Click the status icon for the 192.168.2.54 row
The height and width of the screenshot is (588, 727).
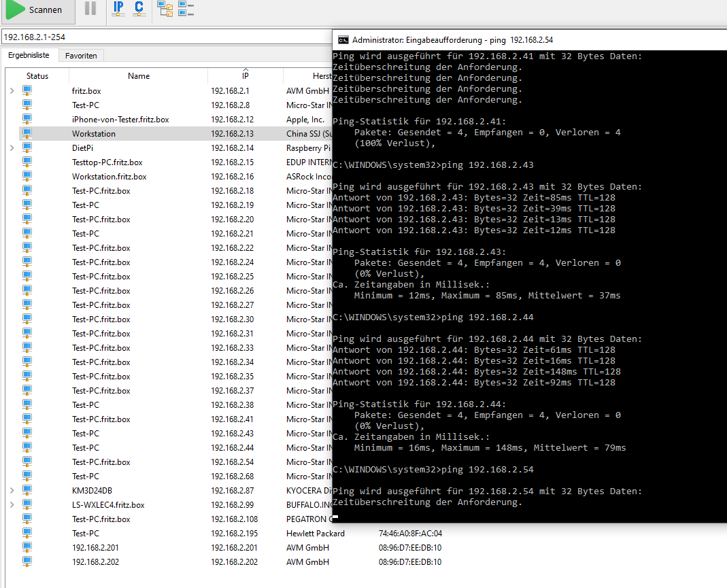pyautogui.click(x=27, y=462)
